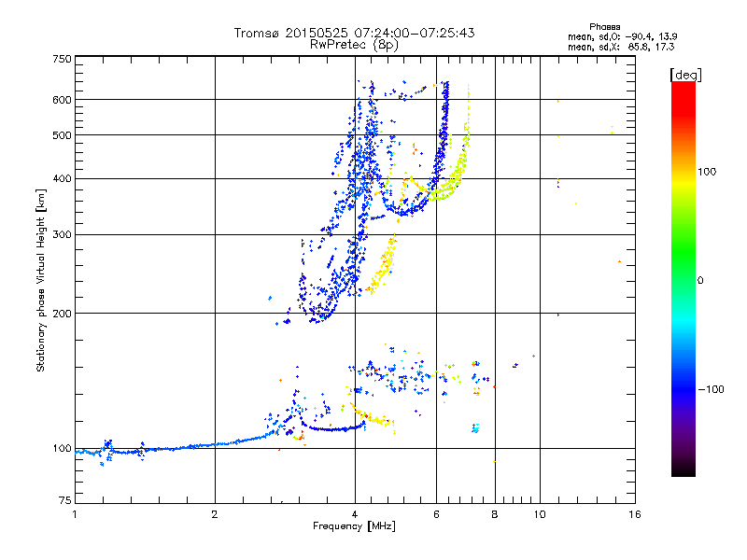
Task: Click the plot title 'Tromsø 20150525 07:24:00-07:25:43'
Action: point(354,33)
